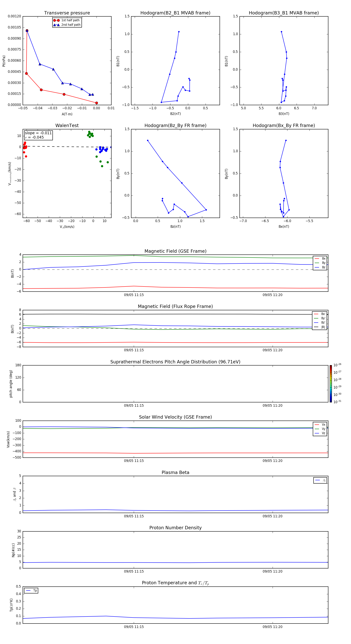Screen dimensions: 351x644
Task: Click the "B3(nT)" x-axis label
Action: [x=284, y=114]
